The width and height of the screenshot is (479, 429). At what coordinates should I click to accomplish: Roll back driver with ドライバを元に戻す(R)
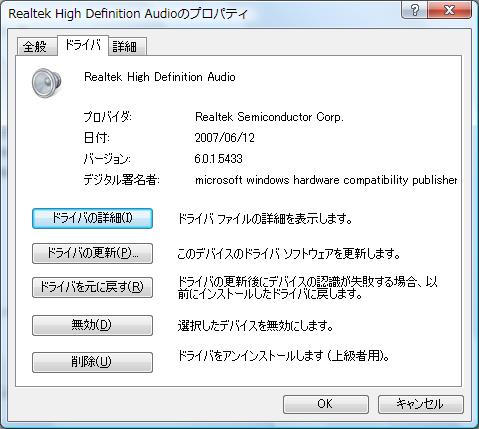pyautogui.click(x=92, y=287)
